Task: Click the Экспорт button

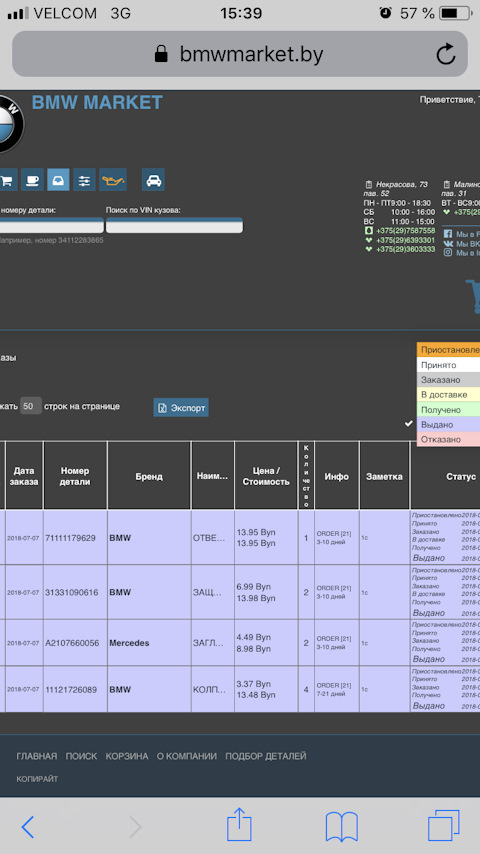Action: (x=181, y=407)
